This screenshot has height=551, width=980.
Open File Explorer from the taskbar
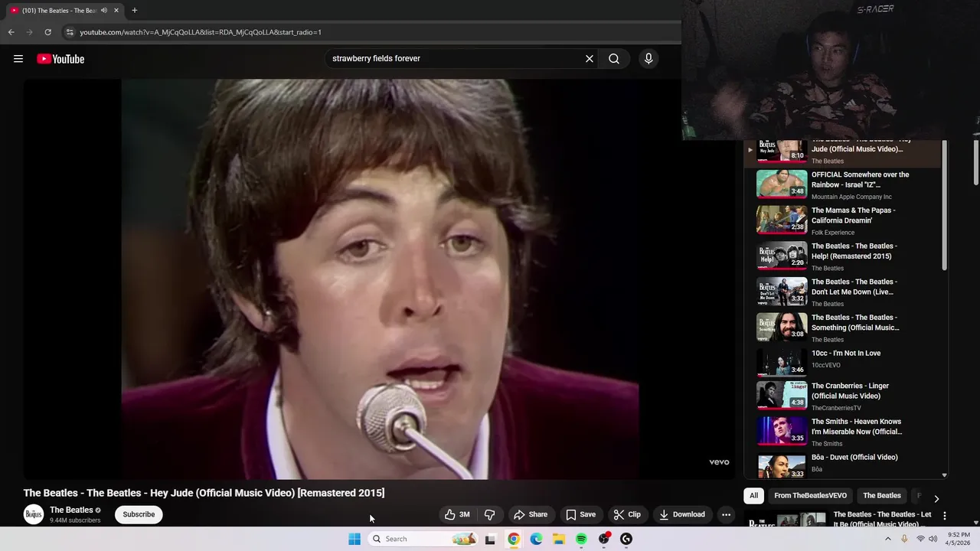559,539
